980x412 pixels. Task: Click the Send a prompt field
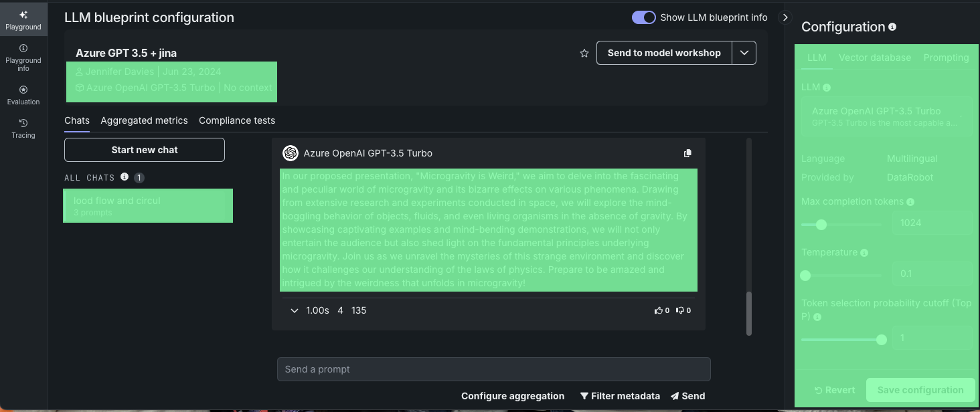point(493,369)
